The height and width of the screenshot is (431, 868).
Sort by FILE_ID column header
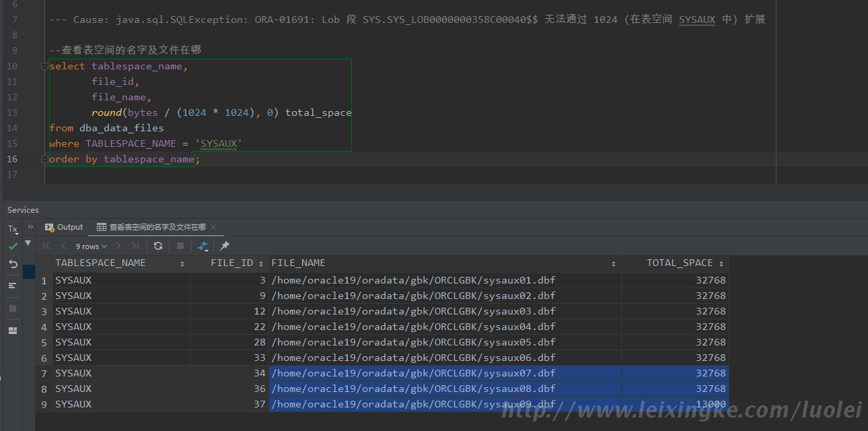(x=231, y=263)
